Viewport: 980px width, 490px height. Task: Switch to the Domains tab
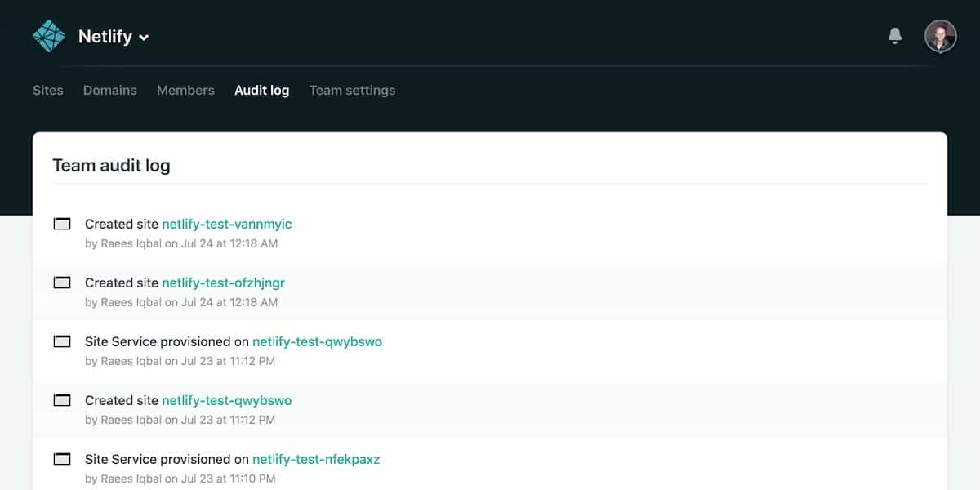pos(109,91)
